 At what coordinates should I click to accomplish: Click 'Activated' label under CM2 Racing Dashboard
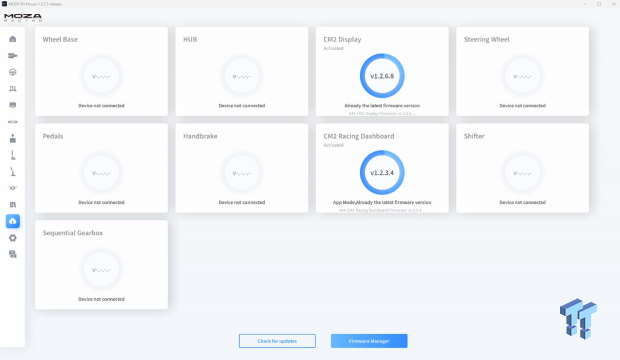[333, 145]
